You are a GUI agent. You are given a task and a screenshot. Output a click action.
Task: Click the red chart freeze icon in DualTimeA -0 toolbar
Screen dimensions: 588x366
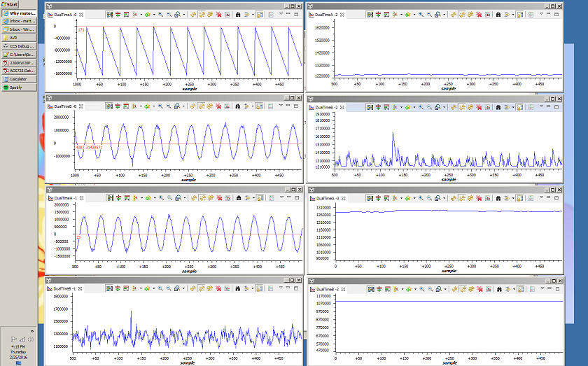click(227, 14)
